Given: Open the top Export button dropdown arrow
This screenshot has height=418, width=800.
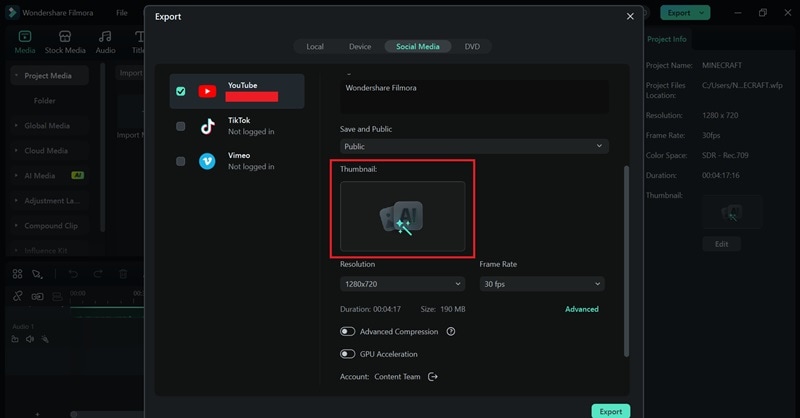Looking at the screenshot, I should point(702,13).
